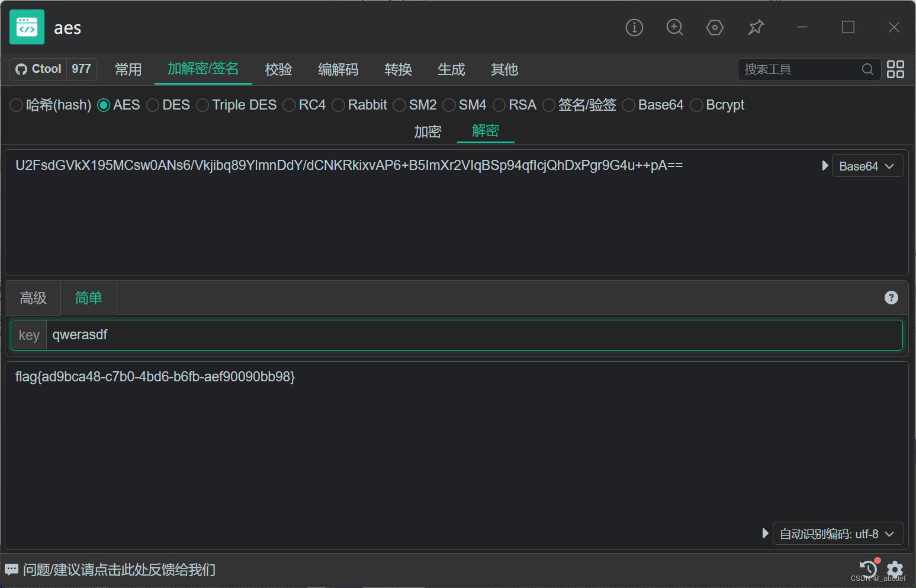Click the Ctool app logo icon

(27, 27)
